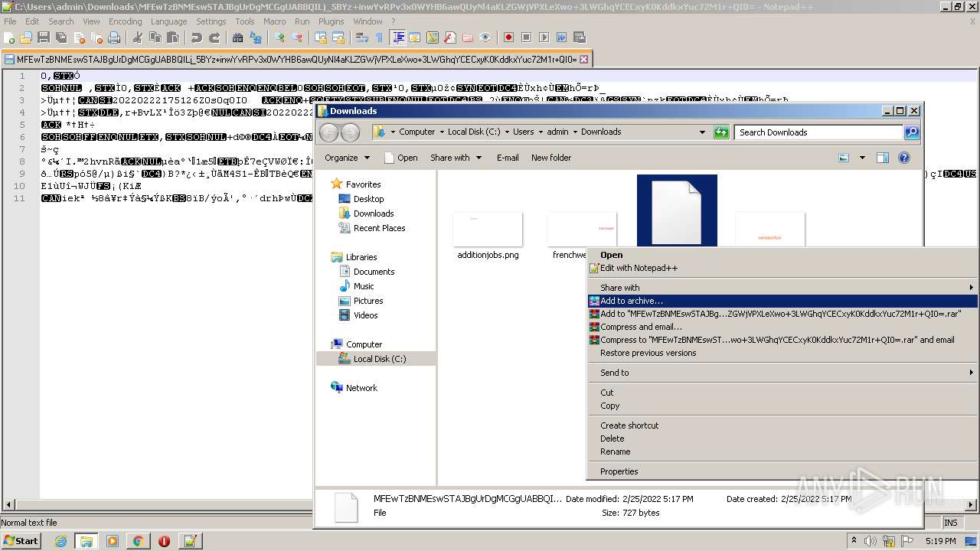This screenshot has width=980, height=551.
Task: Click Google Chrome icon on taskbar
Action: pos(138,541)
